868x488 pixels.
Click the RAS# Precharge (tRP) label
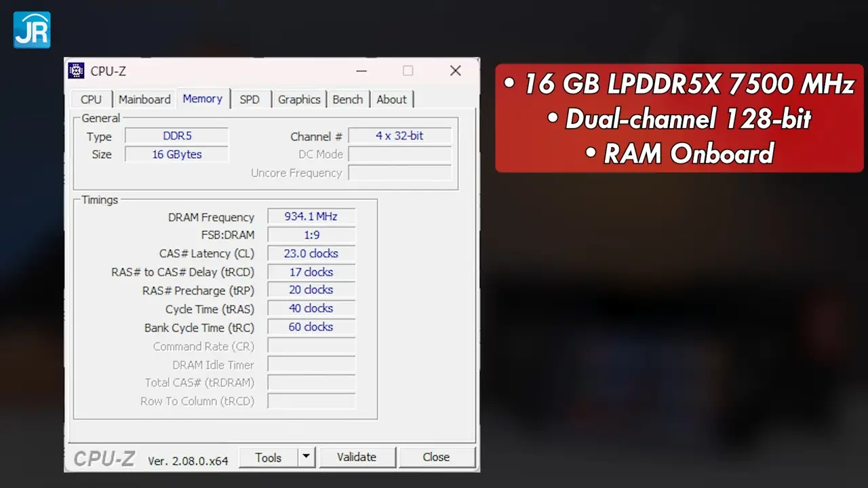point(198,291)
